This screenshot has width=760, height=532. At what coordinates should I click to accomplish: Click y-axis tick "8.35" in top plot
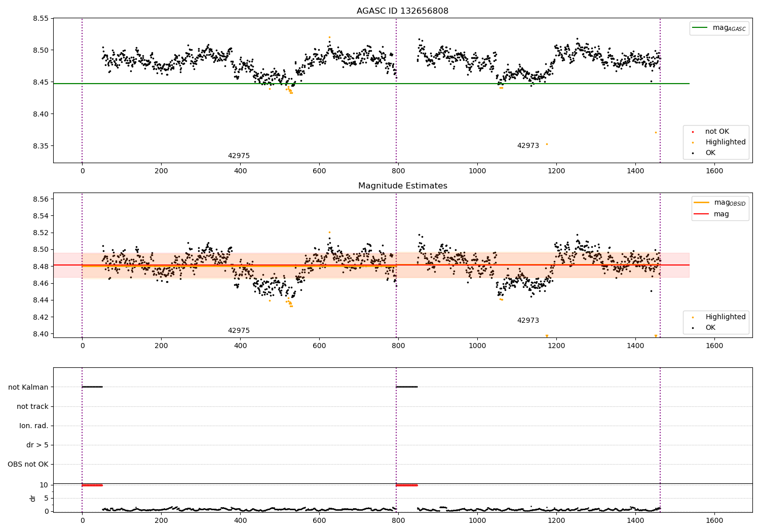coord(41,146)
